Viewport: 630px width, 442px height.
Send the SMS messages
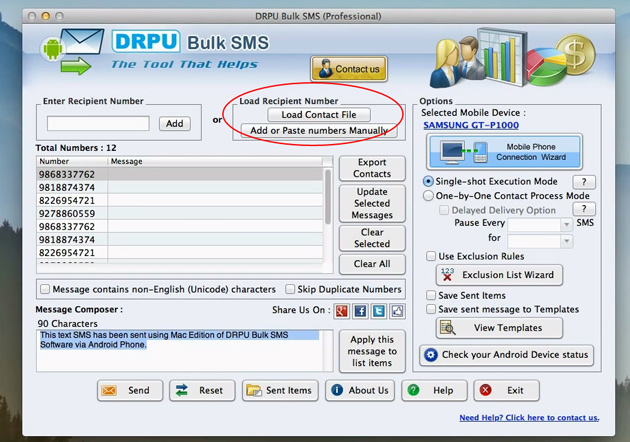pyautogui.click(x=130, y=390)
